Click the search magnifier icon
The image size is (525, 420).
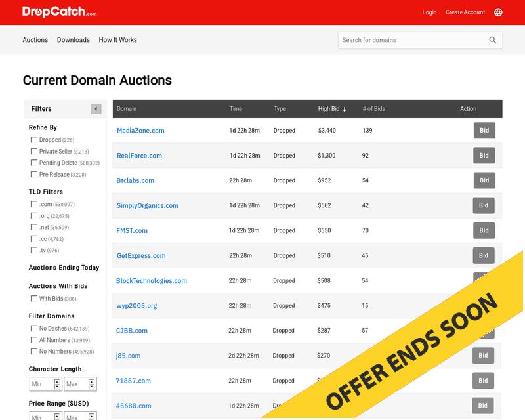click(493, 40)
